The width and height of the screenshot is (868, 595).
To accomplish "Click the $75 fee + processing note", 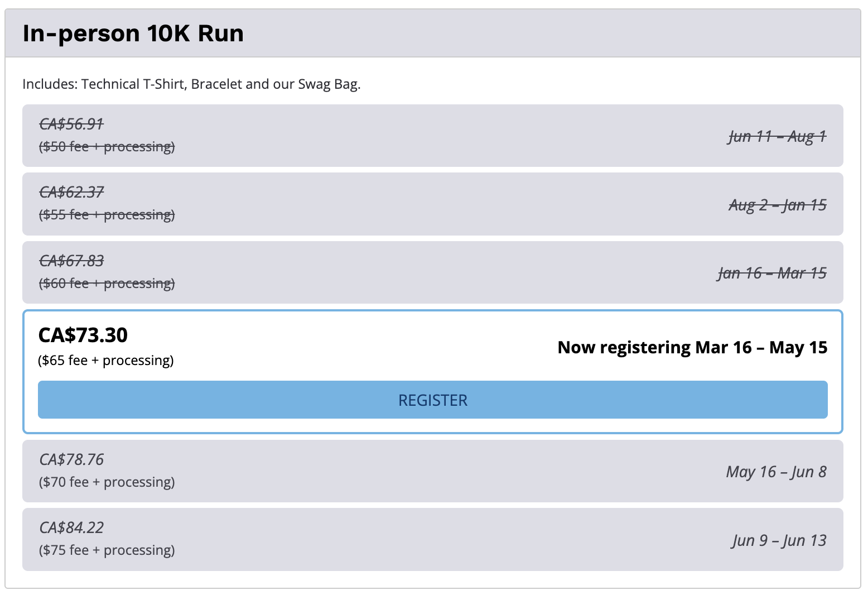I will click(107, 550).
